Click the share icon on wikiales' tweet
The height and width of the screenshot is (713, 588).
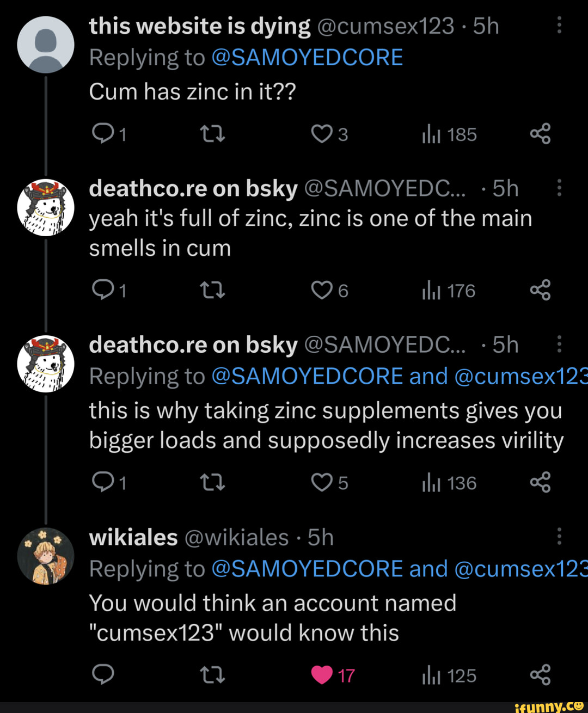(541, 675)
